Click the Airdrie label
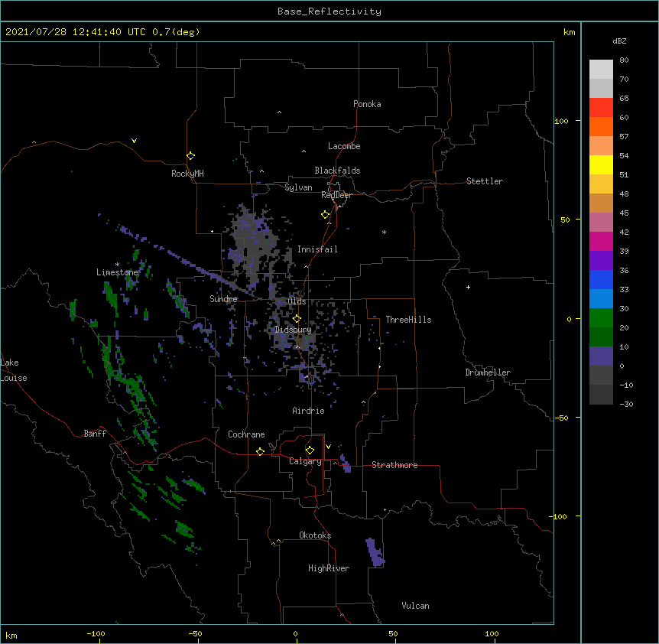The width and height of the screenshot is (659, 644). pos(308,411)
